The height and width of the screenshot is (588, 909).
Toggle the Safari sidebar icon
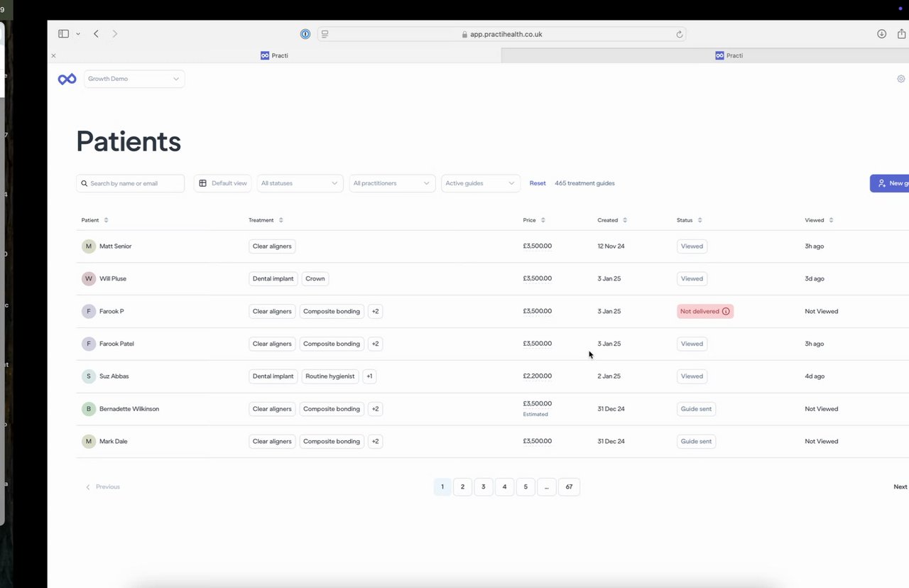tap(63, 33)
